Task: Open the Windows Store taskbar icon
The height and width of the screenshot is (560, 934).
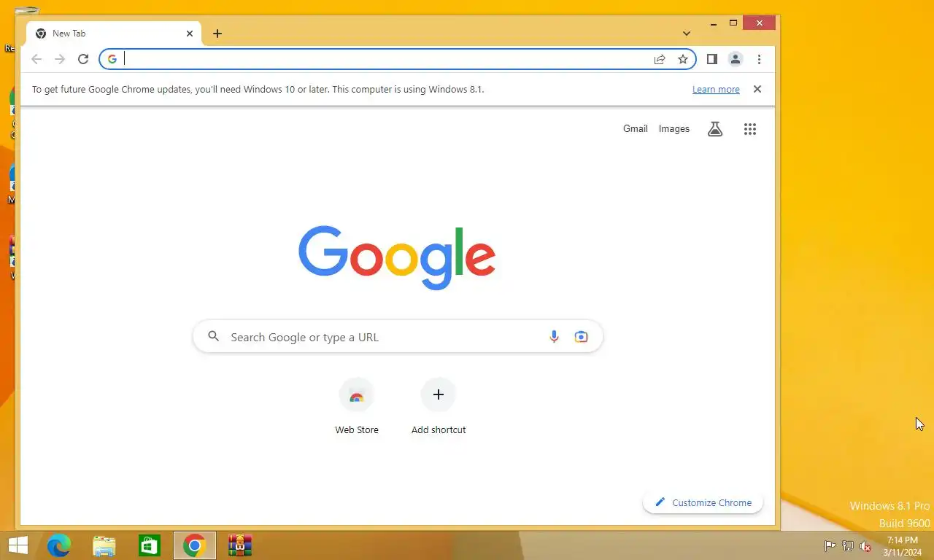Action: click(x=150, y=545)
